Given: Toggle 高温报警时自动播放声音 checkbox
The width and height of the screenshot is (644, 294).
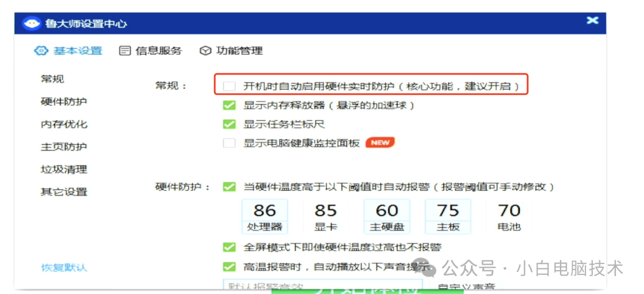Looking at the screenshot, I should [229, 267].
